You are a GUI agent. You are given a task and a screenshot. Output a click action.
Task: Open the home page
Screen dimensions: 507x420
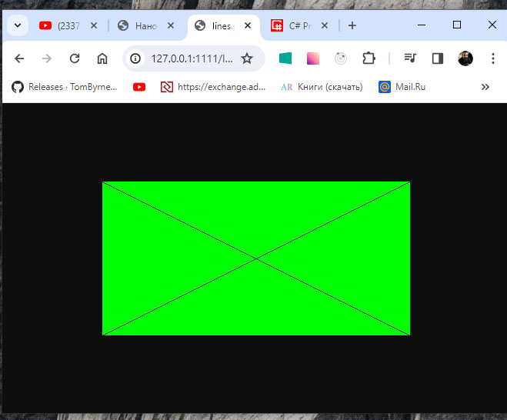102,58
